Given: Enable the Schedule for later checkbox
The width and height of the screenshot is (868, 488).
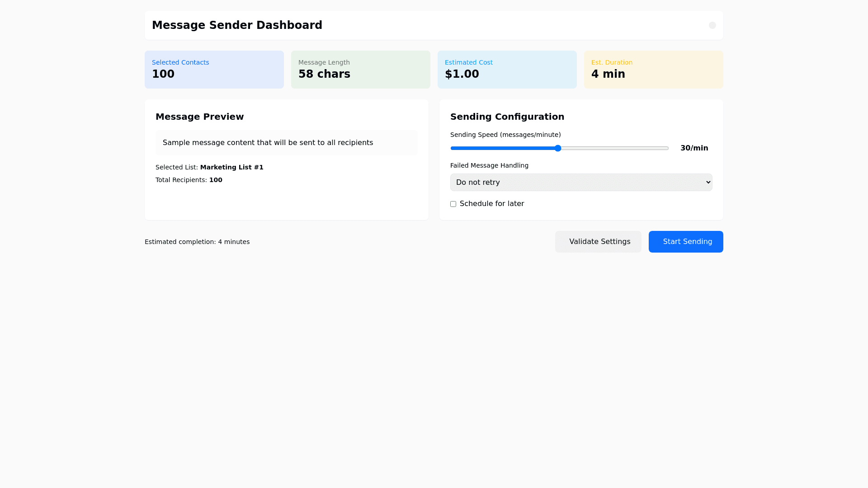Looking at the screenshot, I should tap(453, 204).
